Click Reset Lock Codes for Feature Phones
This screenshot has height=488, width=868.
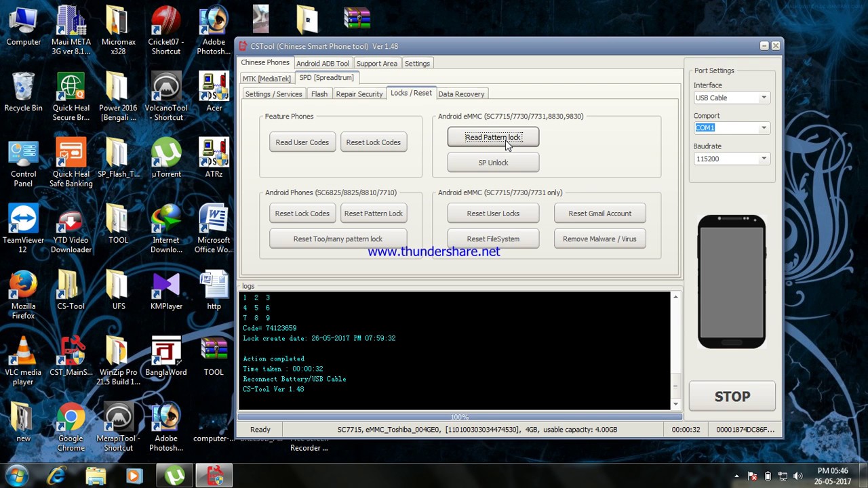coord(374,142)
